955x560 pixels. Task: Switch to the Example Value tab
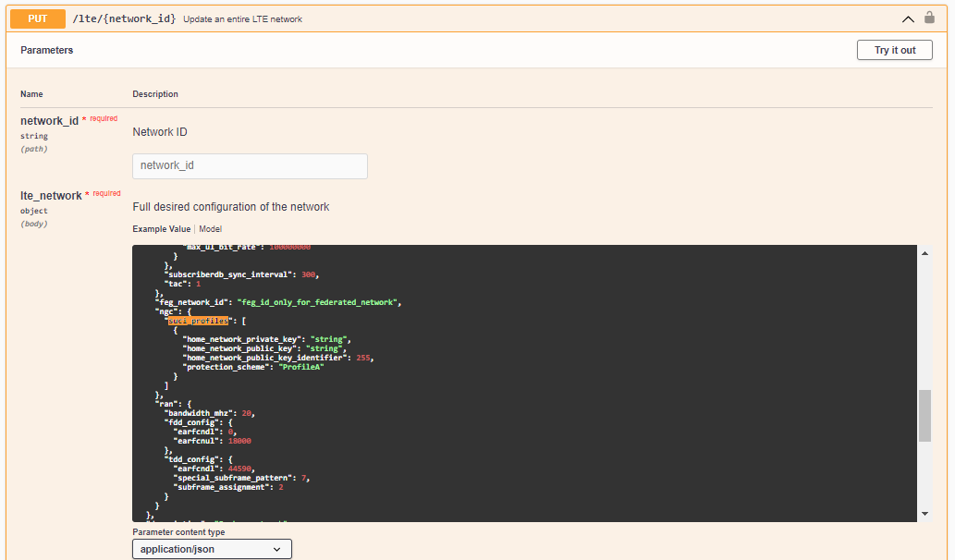[x=161, y=229]
